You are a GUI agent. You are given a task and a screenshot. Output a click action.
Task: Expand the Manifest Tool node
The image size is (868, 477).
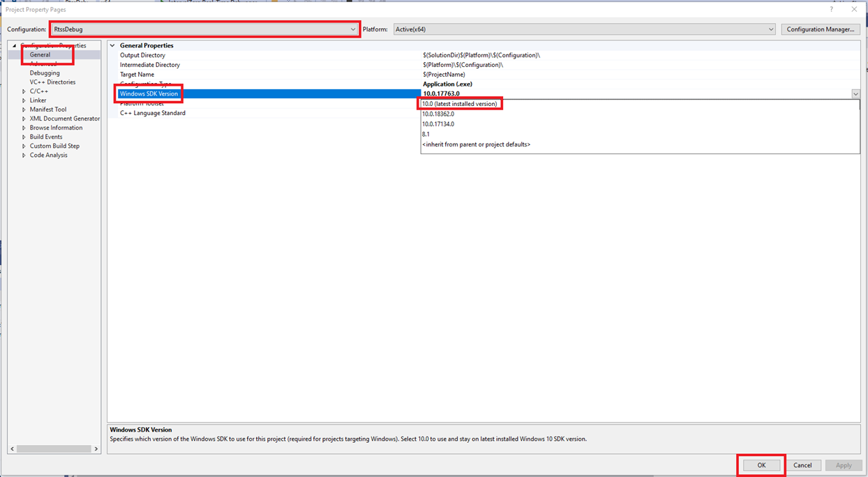pos(24,109)
